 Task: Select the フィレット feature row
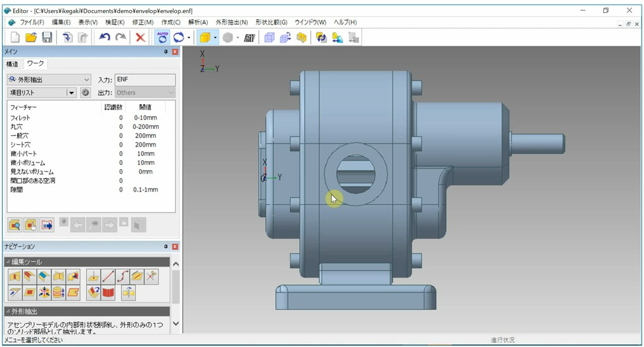pyautogui.click(x=21, y=118)
